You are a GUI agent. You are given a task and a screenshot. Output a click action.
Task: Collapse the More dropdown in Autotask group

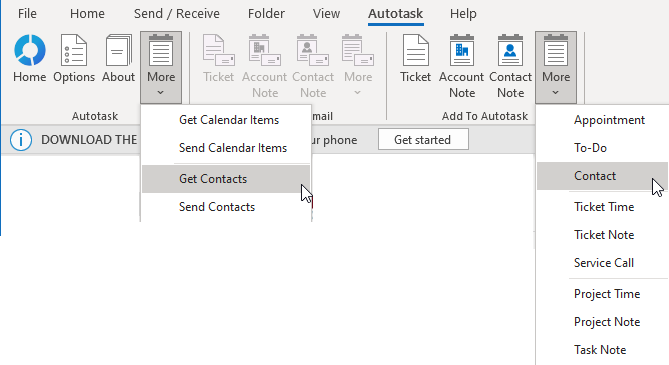[161, 67]
